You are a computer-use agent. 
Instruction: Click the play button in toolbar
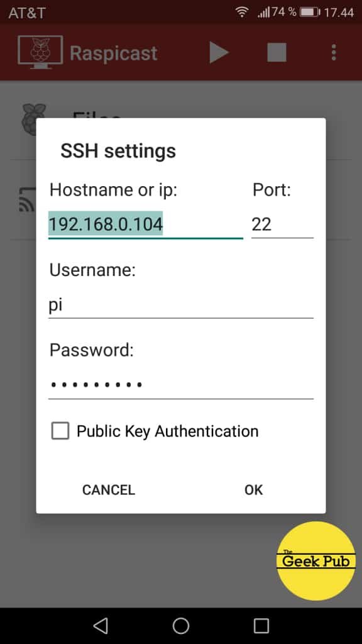pos(219,53)
